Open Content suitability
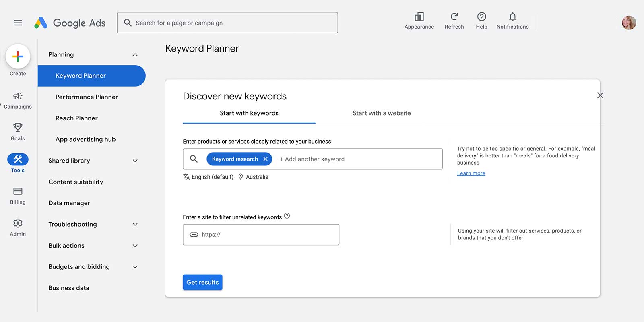The width and height of the screenshot is (644, 322). click(x=76, y=182)
